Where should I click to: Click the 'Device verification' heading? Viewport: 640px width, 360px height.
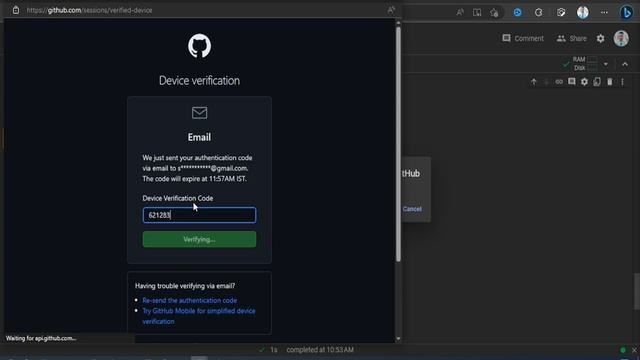199,80
